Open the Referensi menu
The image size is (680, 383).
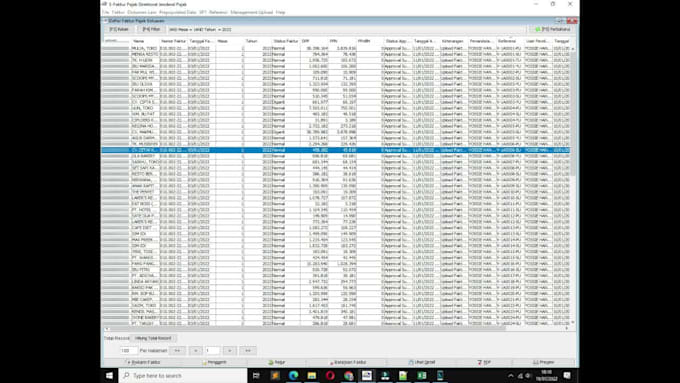point(218,12)
